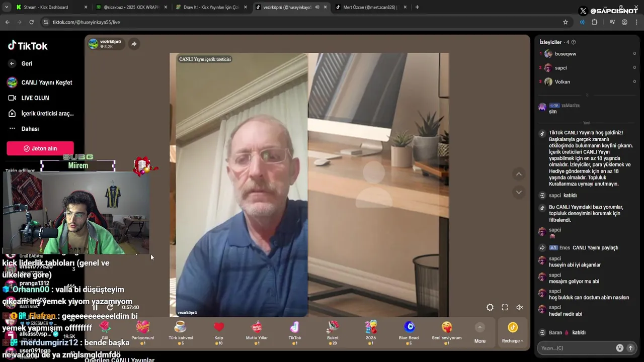Open İçerik üreticisi araçları in the sidebar
Image resolution: width=644 pixels, height=362 pixels.
(41, 114)
